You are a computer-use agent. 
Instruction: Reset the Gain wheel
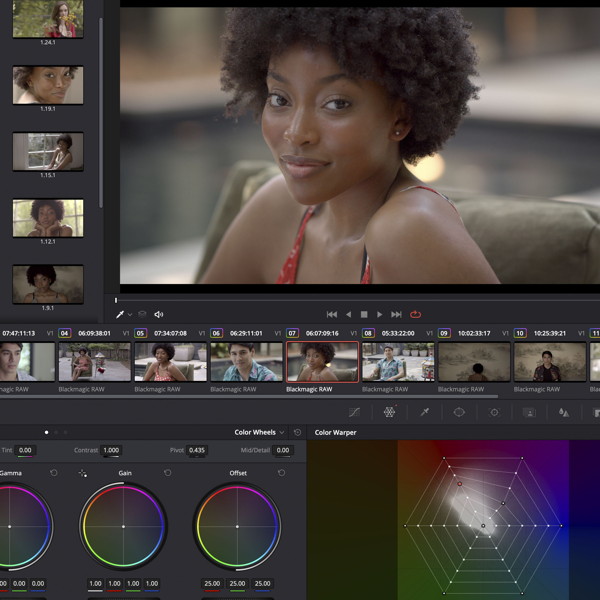pyautogui.click(x=167, y=473)
